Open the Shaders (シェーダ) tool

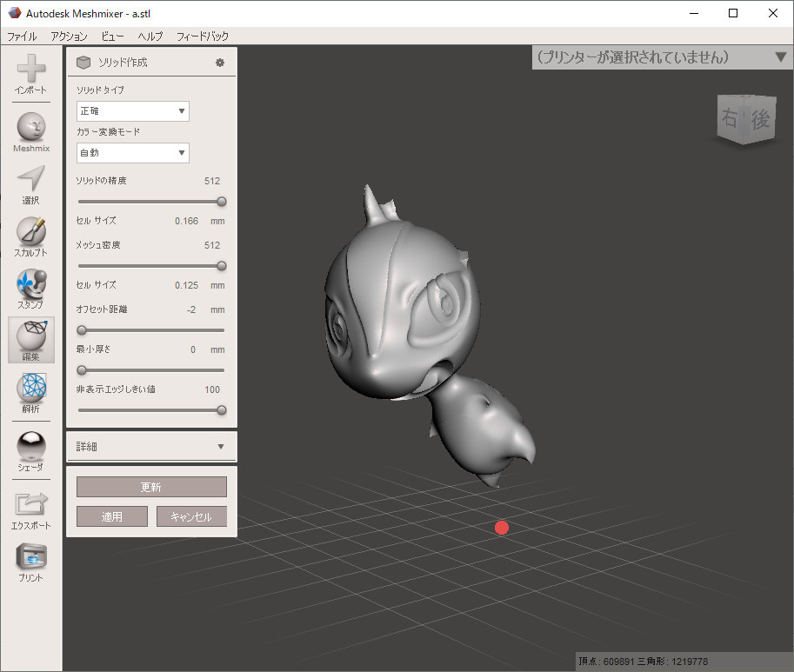pyautogui.click(x=31, y=452)
